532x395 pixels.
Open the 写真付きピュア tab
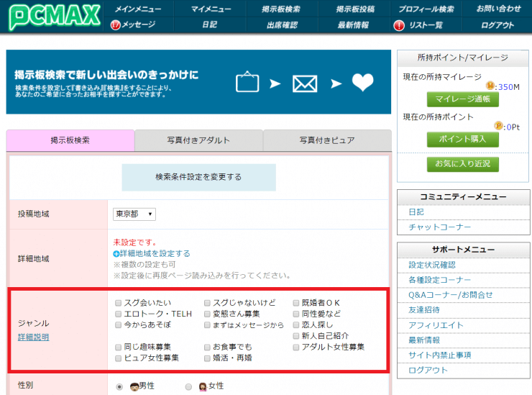(327, 140)
